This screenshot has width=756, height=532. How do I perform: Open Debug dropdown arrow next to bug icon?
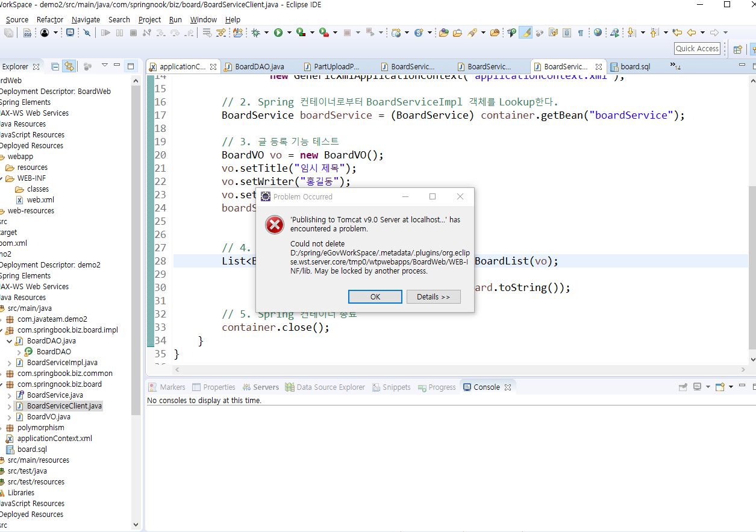266,33
